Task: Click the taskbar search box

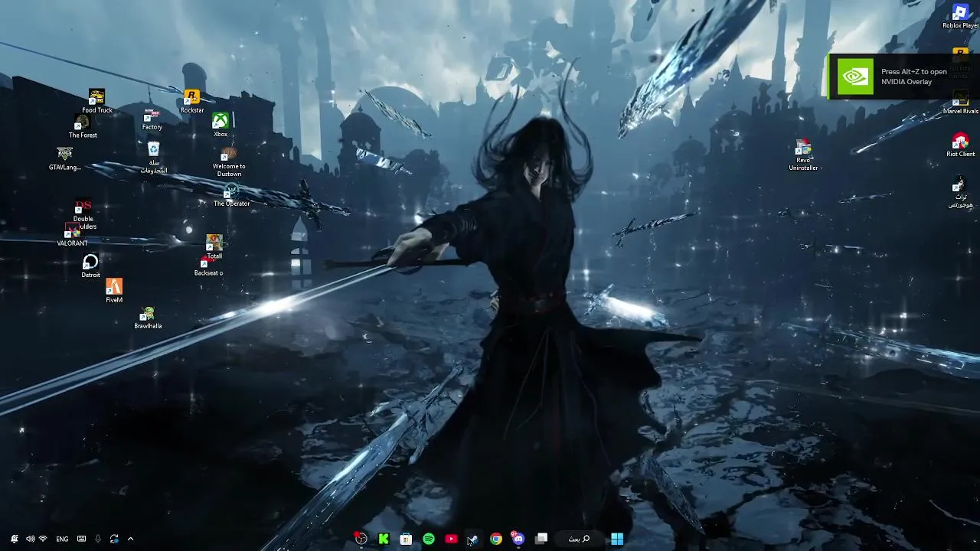Action: click(x=578, y=539)
